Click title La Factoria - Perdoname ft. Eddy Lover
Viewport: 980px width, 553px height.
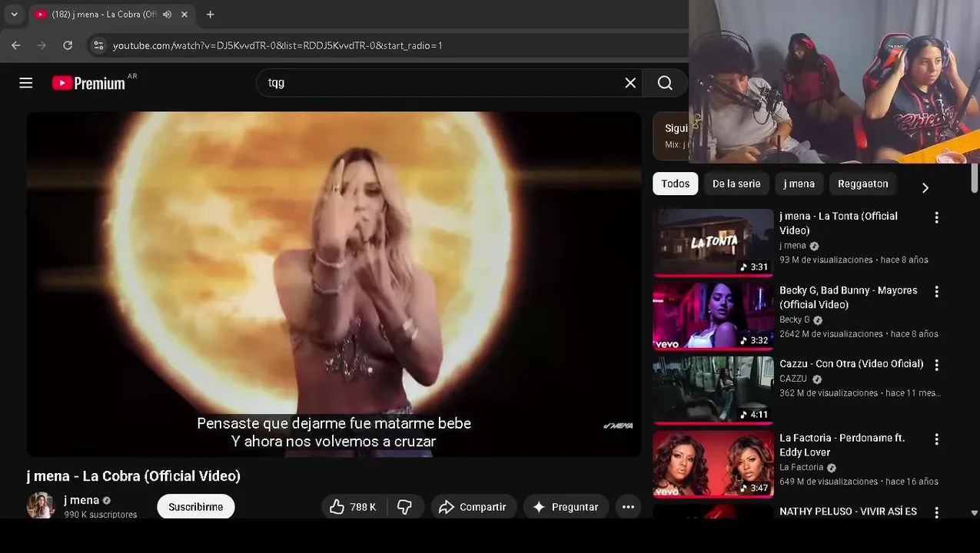click(x=842, y=445)
